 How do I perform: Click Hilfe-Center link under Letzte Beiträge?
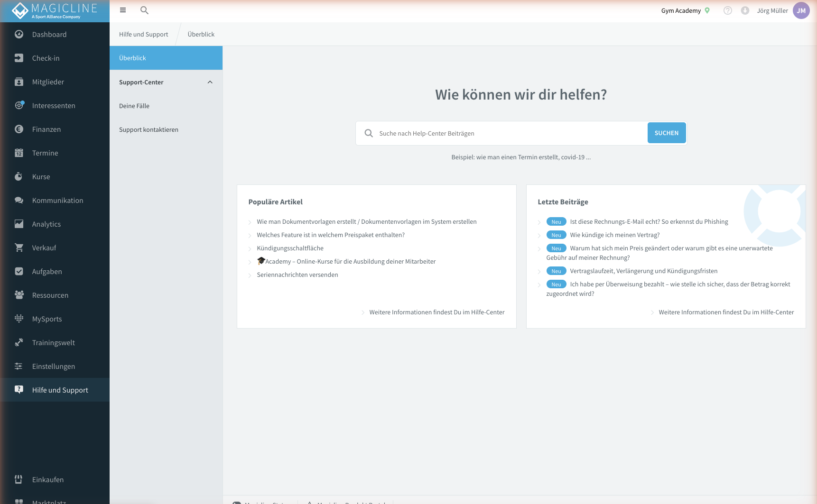[x=726, y=312]
